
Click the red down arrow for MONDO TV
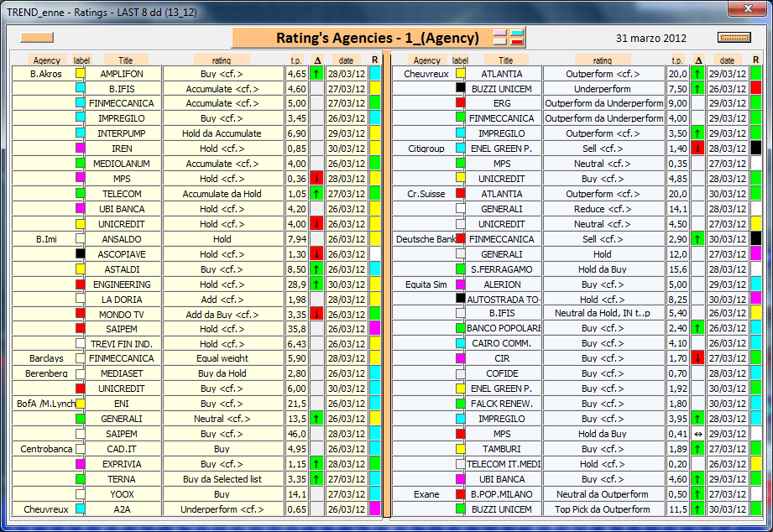(x=316, y=314)
